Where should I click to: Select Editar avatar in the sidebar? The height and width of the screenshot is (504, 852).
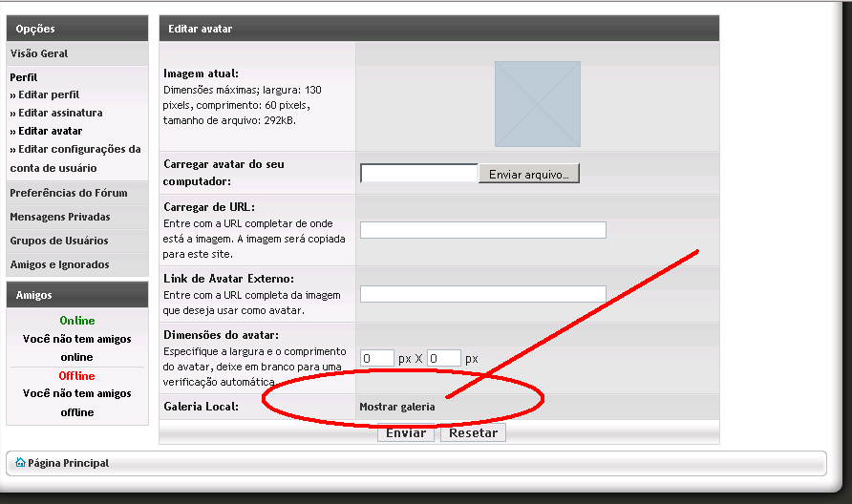coord(50,131)
